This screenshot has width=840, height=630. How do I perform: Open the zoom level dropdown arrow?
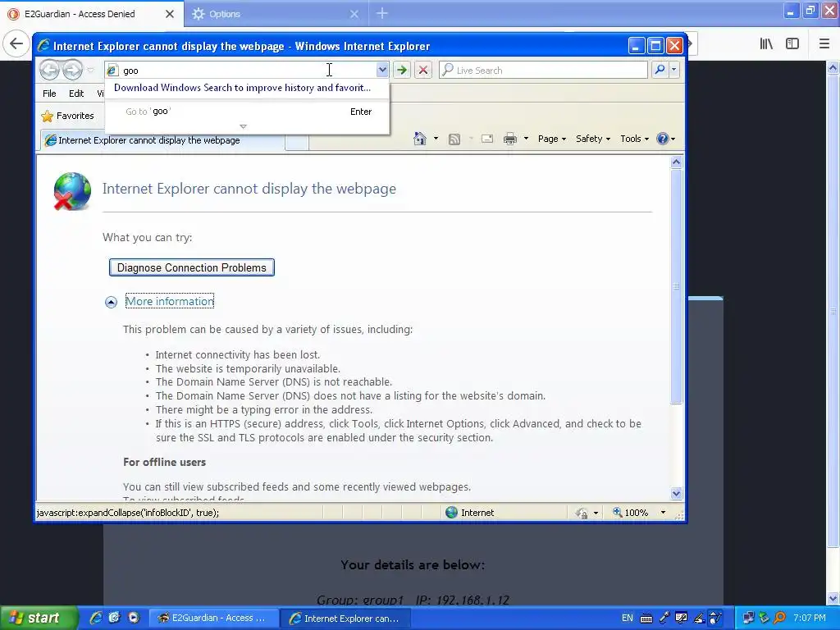pos(663,512)
